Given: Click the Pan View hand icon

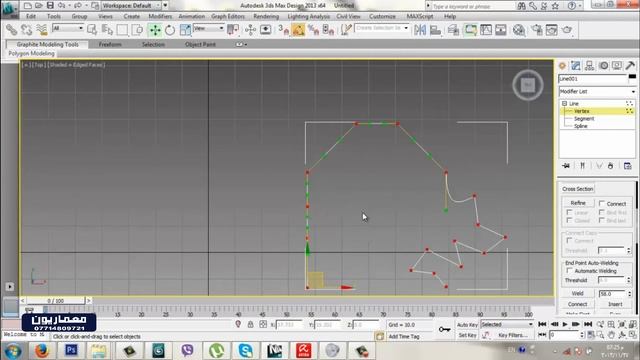Looking at the screenshot, I should pyautogui.click(x=611, y=335).
